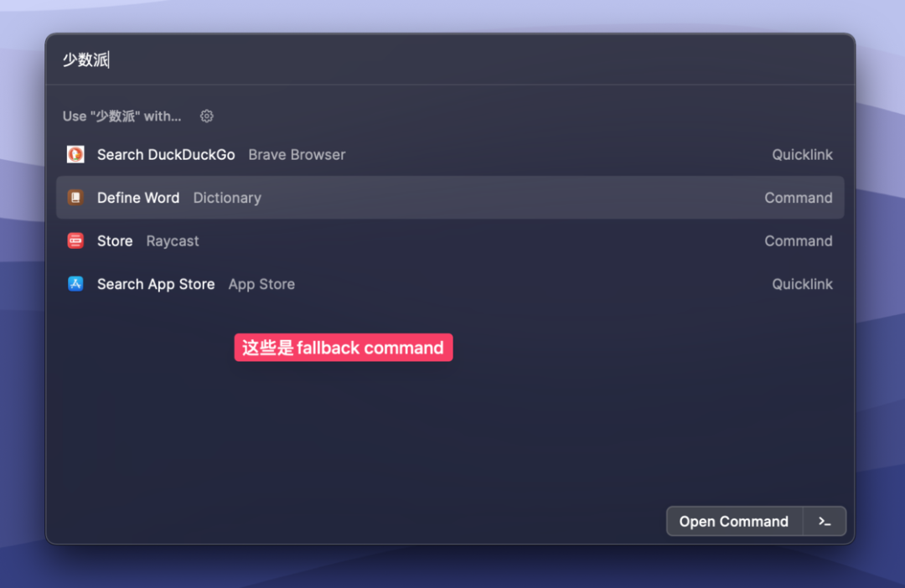Open fallback commands settings gear

pos(207,116)
